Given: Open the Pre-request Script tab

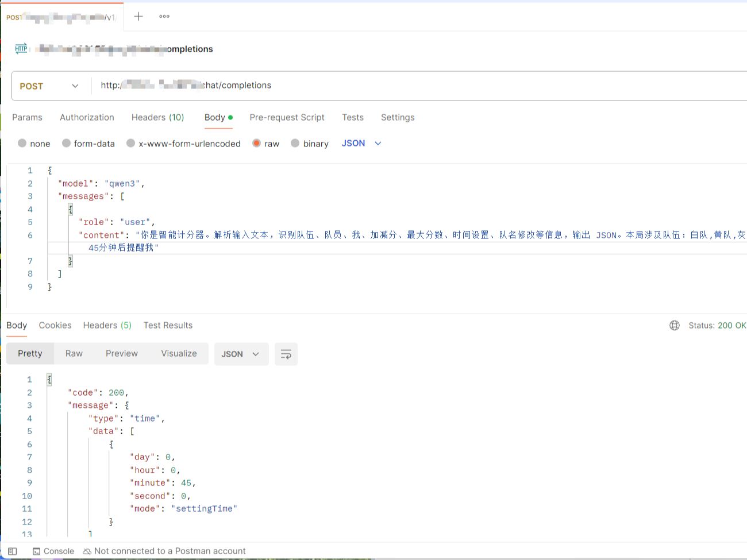Looking at the screenshot, I should [x=287, y=117].
